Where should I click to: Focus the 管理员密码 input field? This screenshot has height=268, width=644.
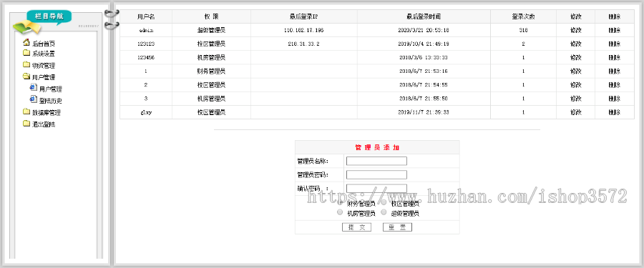pyautogui.click(x=376, y=175)
